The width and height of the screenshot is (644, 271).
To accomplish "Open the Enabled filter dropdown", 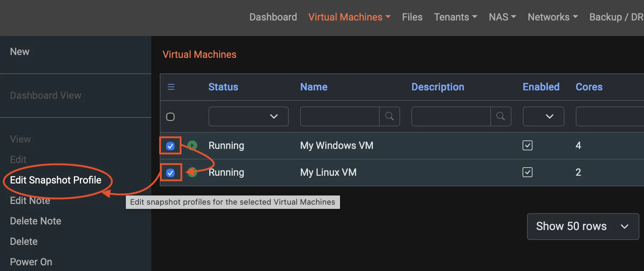I will tap(543, 116).
